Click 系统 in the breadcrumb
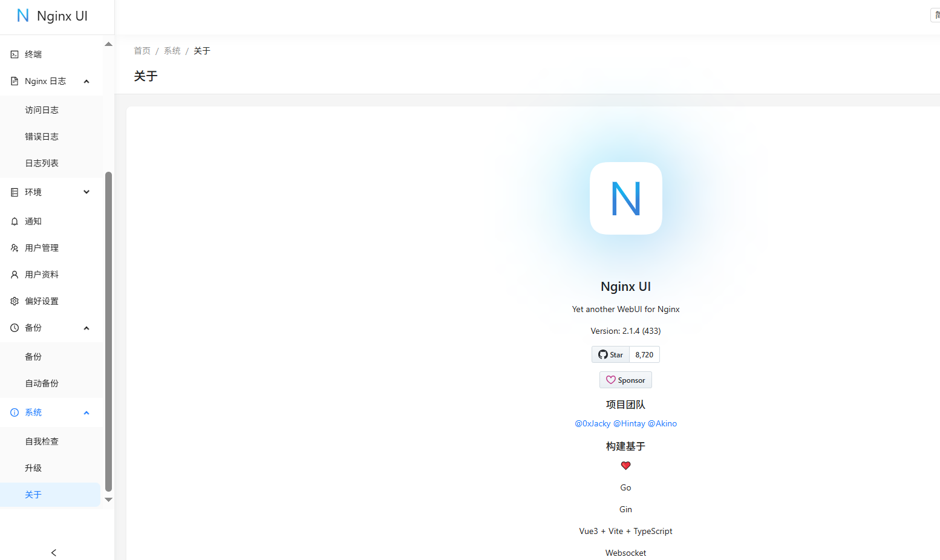The image size is (940, 560). pos(172,51)
